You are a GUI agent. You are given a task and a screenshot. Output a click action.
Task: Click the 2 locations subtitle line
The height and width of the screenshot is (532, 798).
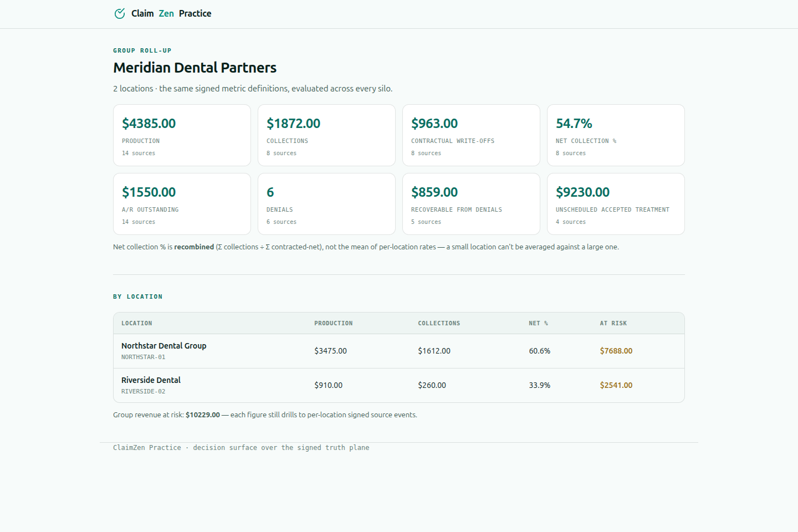pyautogui.click(x=253, y=89)
